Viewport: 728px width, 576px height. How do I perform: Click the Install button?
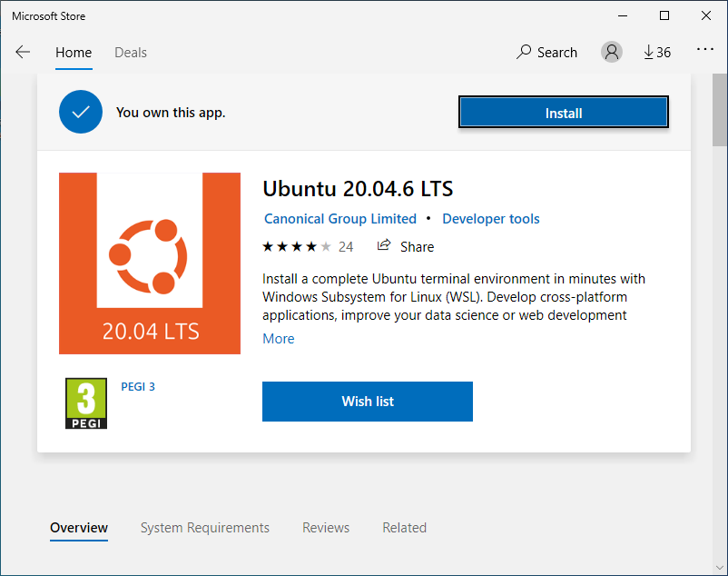pos(564,112)
